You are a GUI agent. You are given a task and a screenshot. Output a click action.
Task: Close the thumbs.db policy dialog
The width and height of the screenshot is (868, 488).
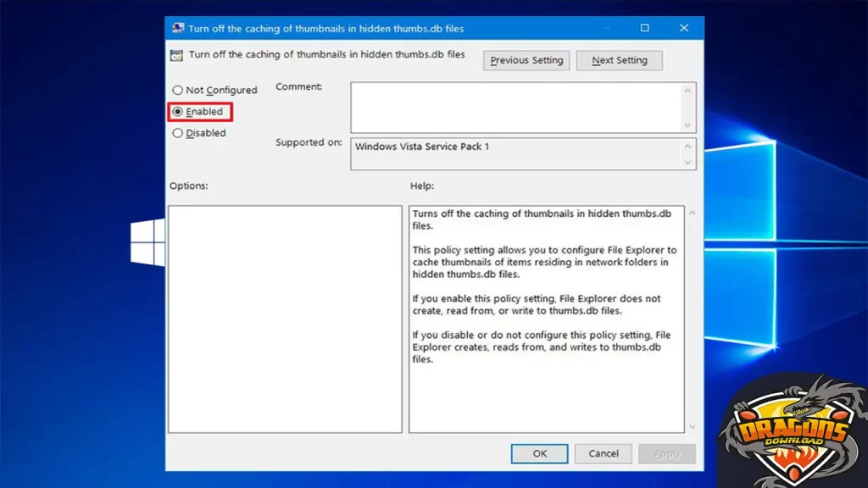[684, 28]
